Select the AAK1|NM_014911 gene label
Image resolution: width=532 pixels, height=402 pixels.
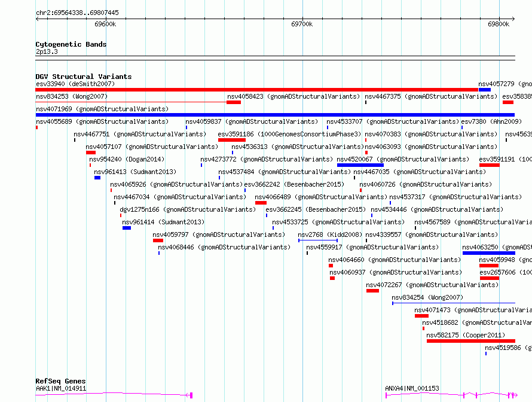click(x=61, y=388)
